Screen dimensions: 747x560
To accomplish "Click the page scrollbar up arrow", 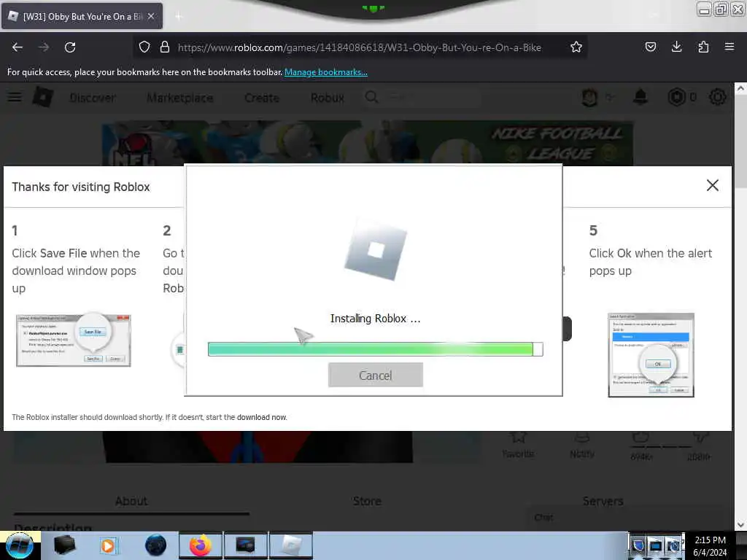I will coord(740,88).
